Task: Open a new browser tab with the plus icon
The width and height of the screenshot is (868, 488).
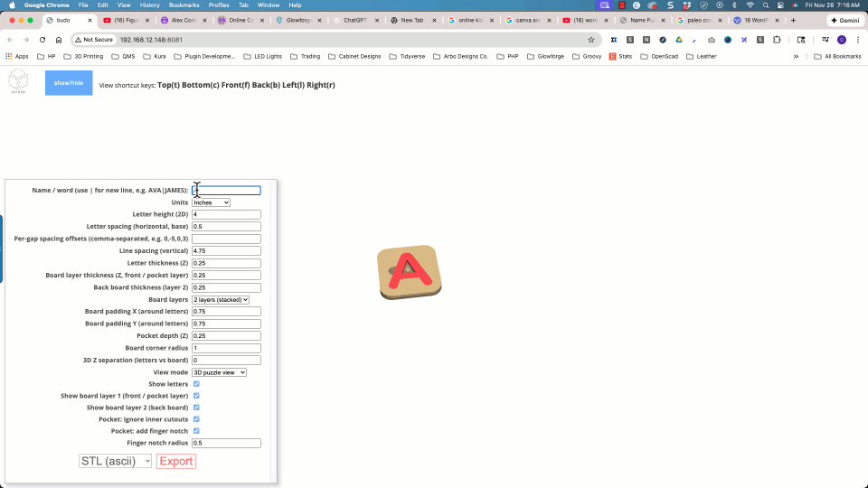Action: coord(793,20)
